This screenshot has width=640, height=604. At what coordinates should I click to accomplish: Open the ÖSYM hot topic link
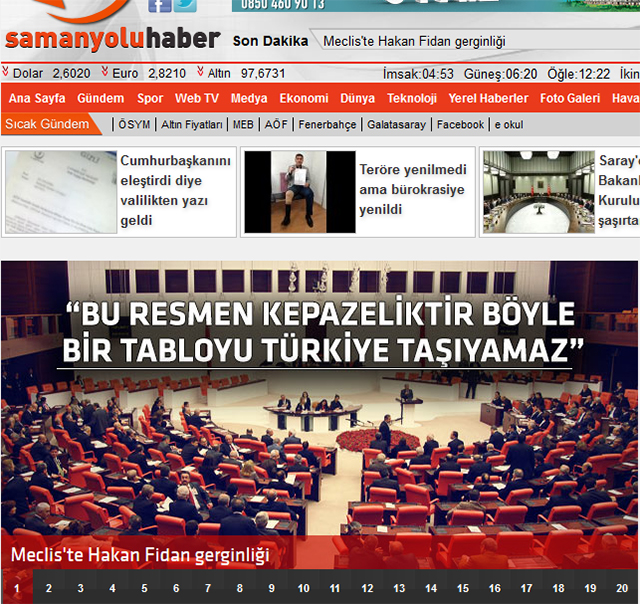point(134,125)
